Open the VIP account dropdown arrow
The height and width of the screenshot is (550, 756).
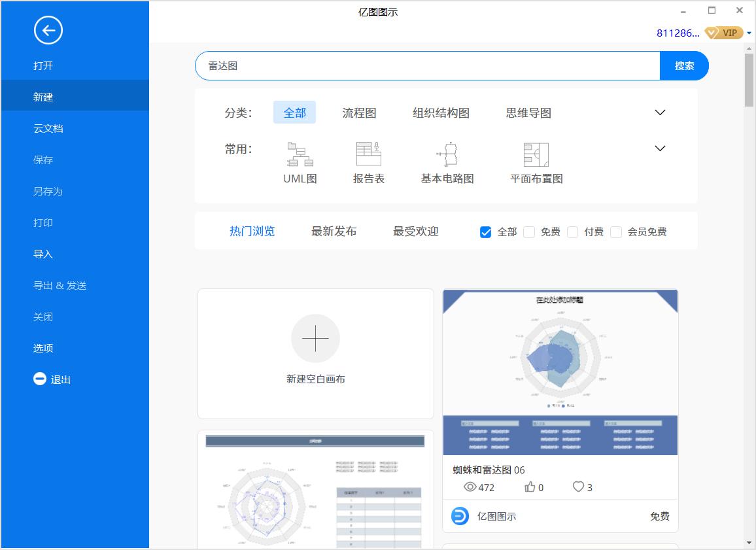(749, 33)
